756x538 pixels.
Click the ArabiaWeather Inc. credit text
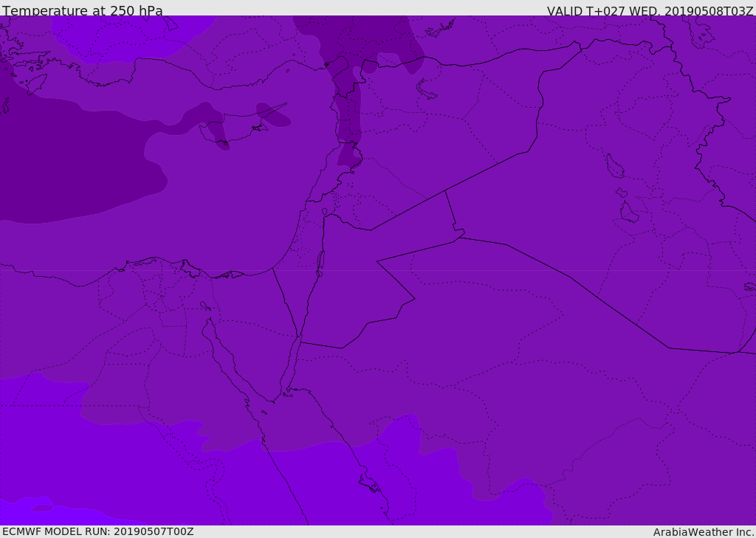(x=704, y=532)
